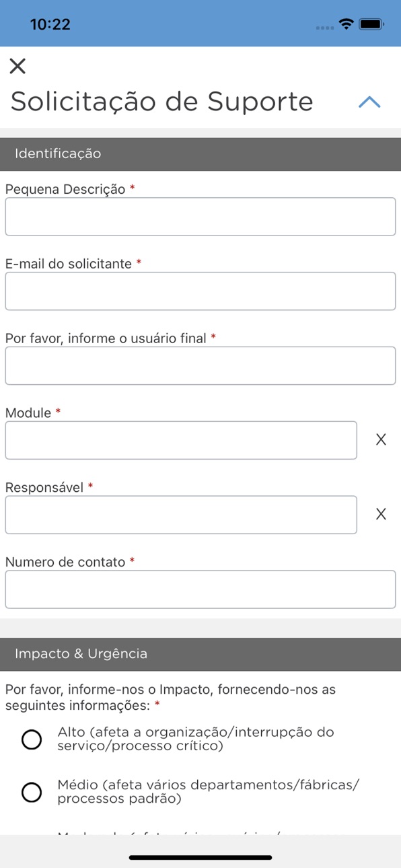This screenshot has width=401, height=868.
Task: Clear the Responsável field with its X icon
Action: coord(381,515)
